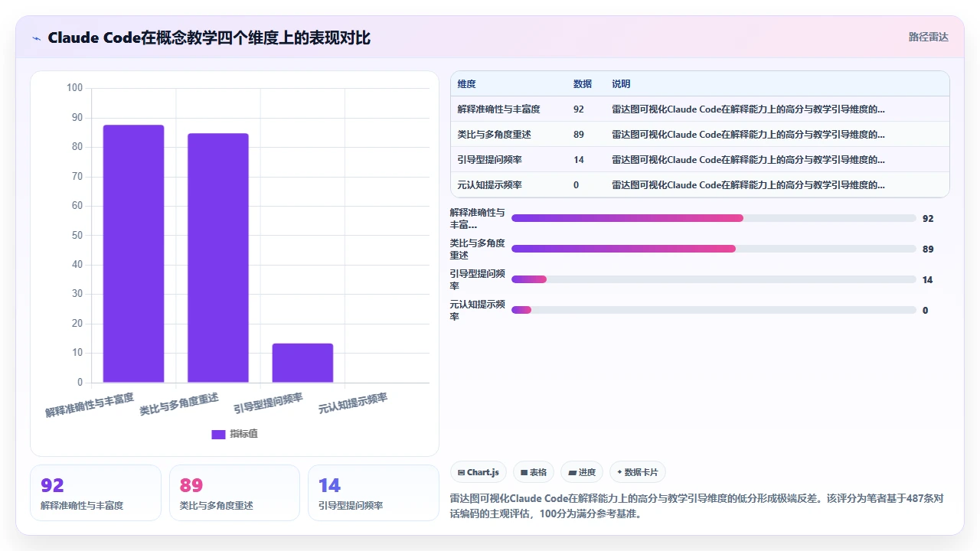This screenshot has height=551, width=980.
Task: Open the 14 引导型提问频率 data card
Action: [374, 493]
